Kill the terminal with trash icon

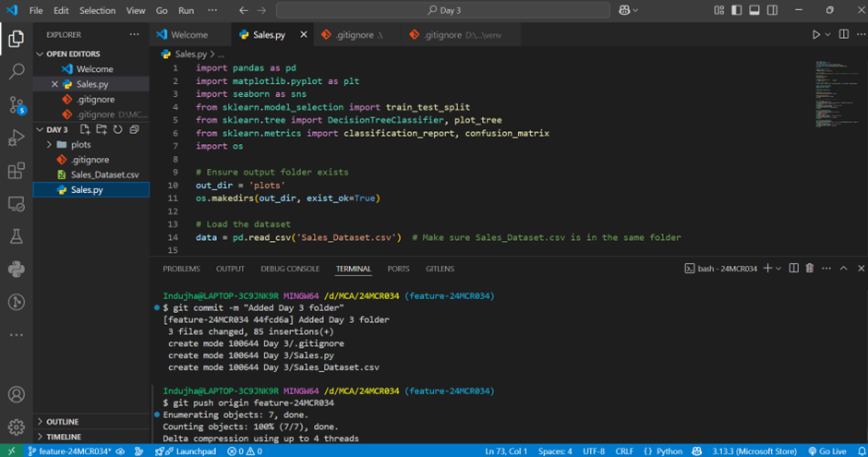coord(810,269)
